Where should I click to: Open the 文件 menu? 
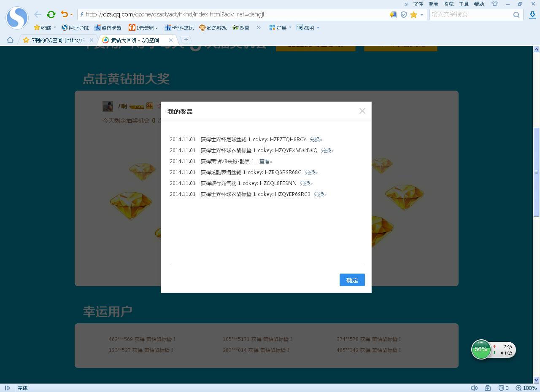click(x=418, y=4)
